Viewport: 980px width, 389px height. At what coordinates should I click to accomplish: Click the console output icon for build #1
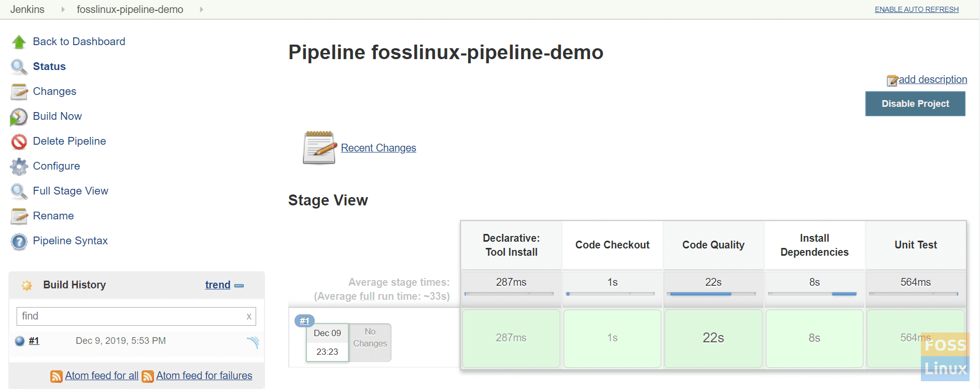pyautogui.click(x=253, y=342)
